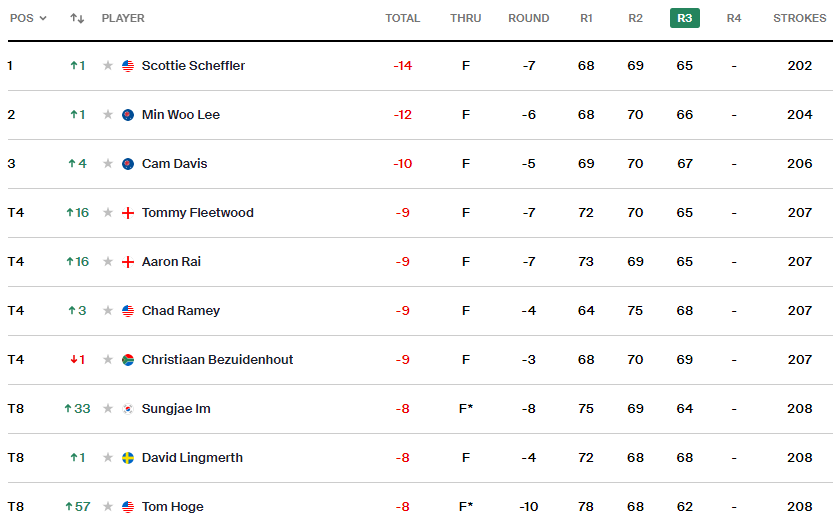This screenshot has height=530, width=833.
Task: Star Tommy Fleetwood as a favorite
Action: (x=108, y=213)
